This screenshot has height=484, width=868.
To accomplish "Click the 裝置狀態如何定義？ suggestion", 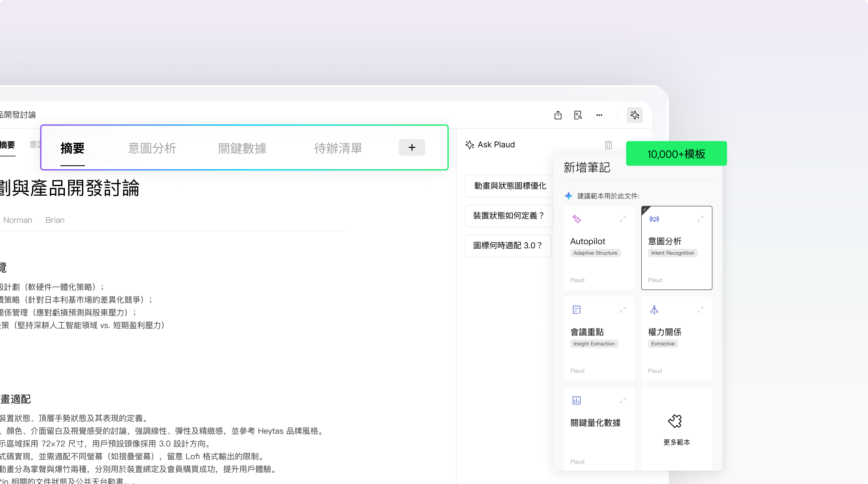I will 508,216.
